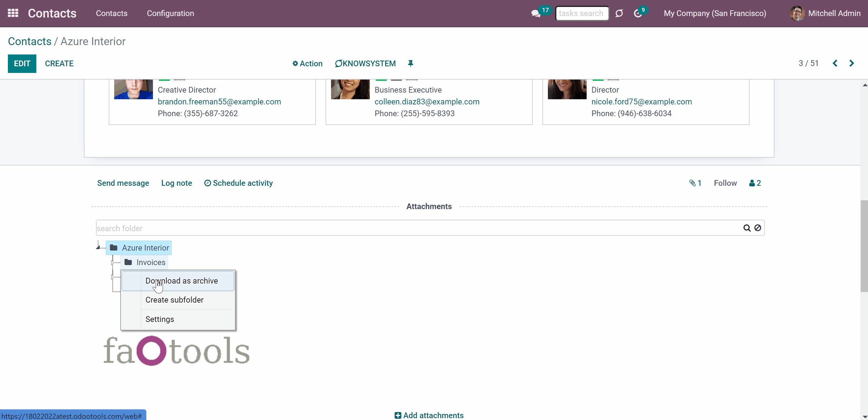
Task: Click the Attachments section heading
Action: 429,206
